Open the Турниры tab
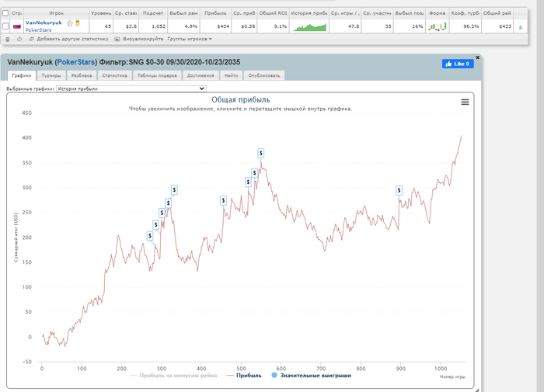Viewport: 544px width, 392px height. click(51, 75)
